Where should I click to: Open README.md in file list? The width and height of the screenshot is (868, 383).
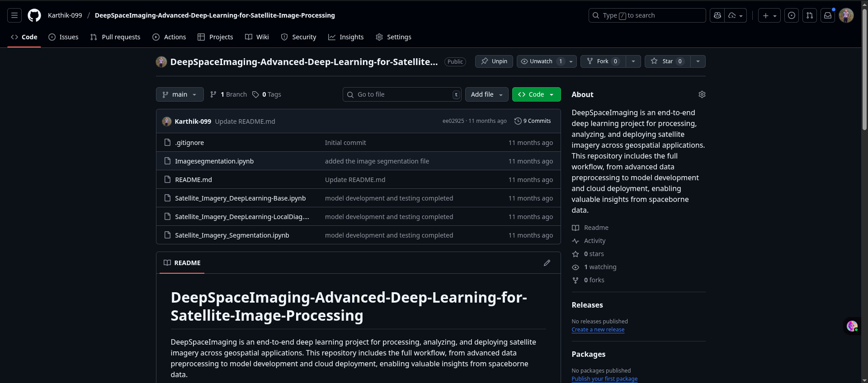(x=193, y=180)
